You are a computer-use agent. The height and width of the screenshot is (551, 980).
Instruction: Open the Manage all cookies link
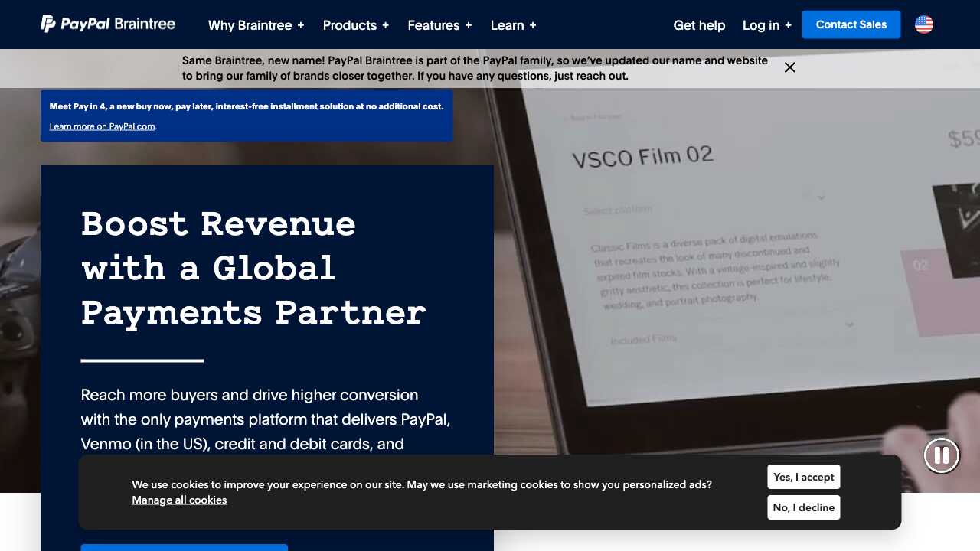coord(179,500)
